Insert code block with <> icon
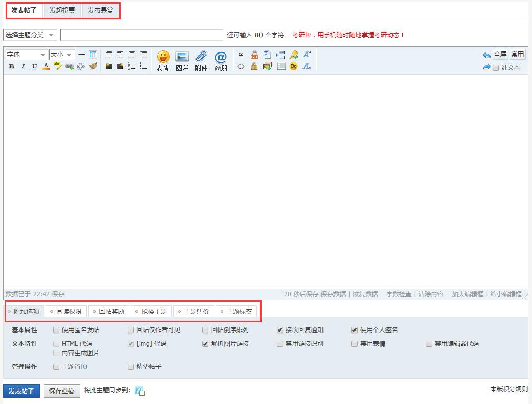This screenshot has height=404, width=532. pyautogui.click(x=241, y=67)
